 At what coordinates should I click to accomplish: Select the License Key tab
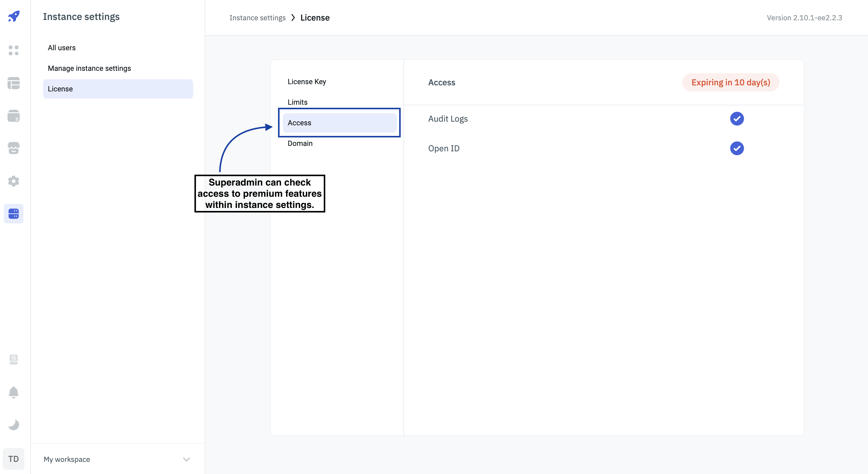(306, 81)
